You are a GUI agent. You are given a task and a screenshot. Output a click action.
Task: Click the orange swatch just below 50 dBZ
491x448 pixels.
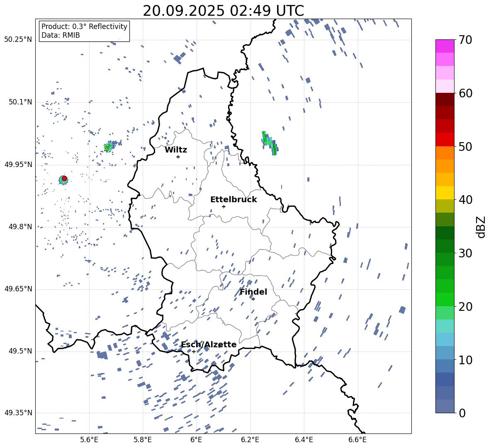click(445, 153)
